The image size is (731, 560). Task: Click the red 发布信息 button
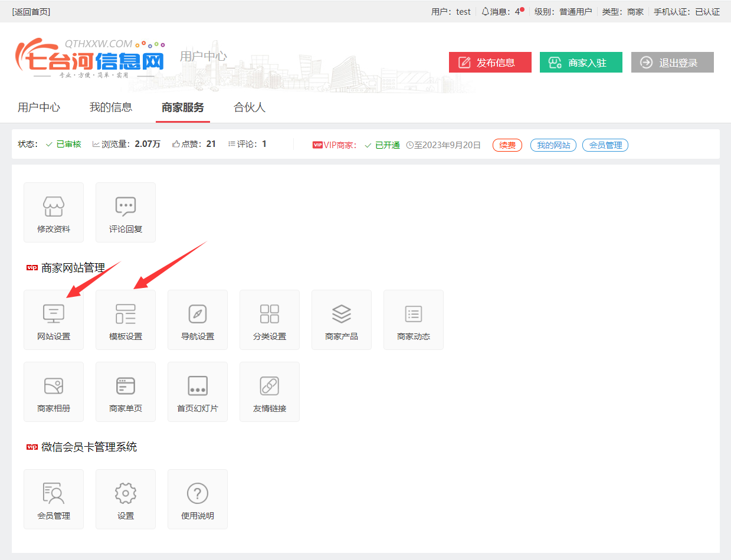tap(490, 63)
